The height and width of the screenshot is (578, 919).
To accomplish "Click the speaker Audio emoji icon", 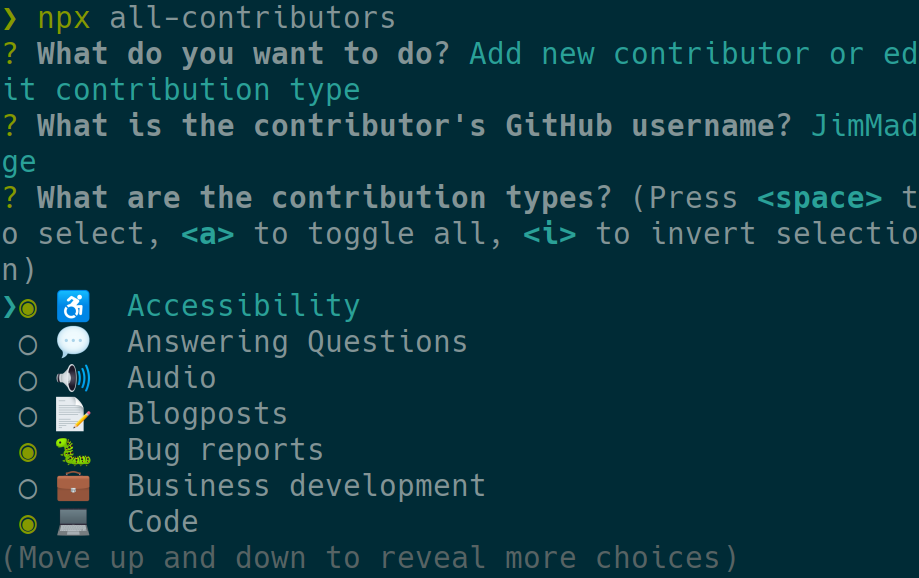I will (73, 378).
